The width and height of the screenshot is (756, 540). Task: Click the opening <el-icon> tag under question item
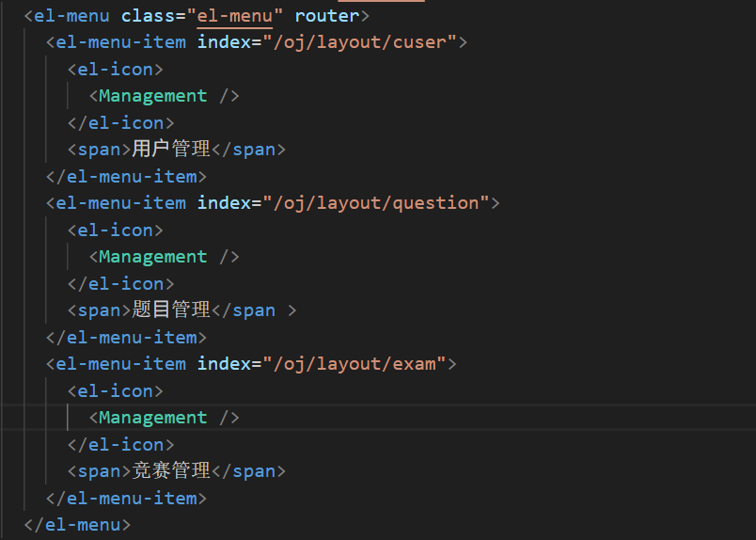coord(116,230)
